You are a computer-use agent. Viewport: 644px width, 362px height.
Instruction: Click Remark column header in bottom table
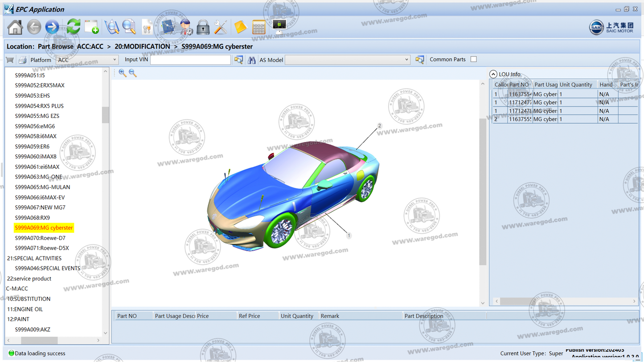click(360, 316)
